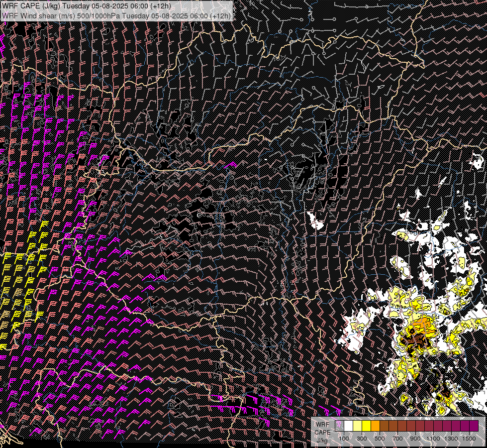Click the WRF Wind shear 500/1000hPa title line
487x448 pixels.
pyautogui.click(x=116, y=16)
